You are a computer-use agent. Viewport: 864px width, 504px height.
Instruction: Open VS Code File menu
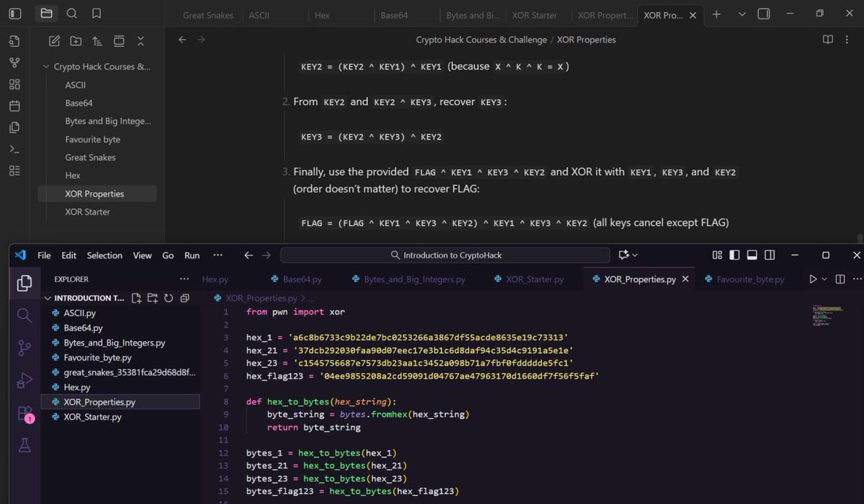tap(44, 256)
